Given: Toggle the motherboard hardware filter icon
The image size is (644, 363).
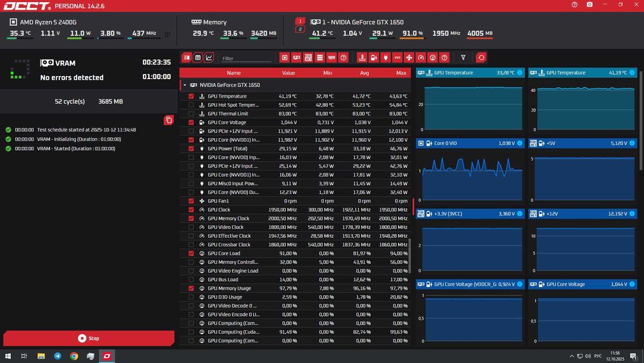Looking at the screenshot, I should tap(308, 57).
